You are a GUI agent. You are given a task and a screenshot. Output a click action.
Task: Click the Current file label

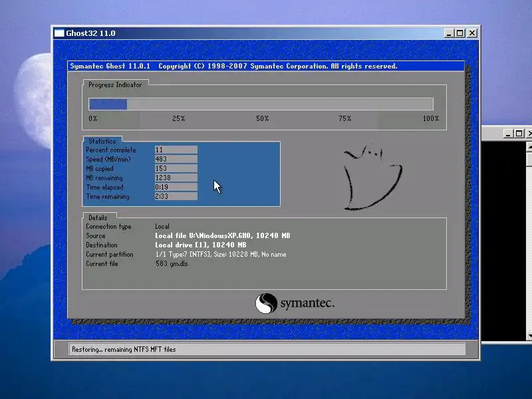102,263
